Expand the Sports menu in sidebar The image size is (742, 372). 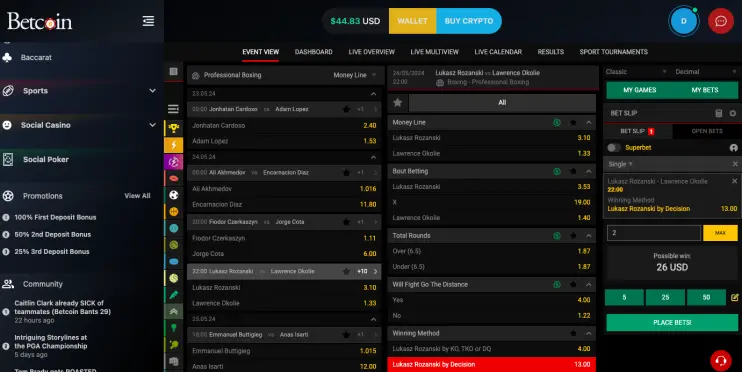tap(152, 90)
